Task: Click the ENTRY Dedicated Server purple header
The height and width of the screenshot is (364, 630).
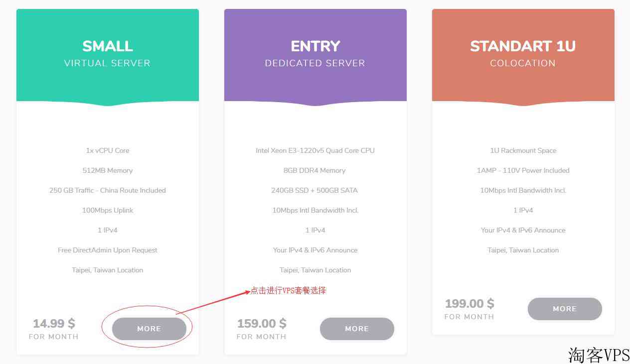Action: tap(315, 55)
